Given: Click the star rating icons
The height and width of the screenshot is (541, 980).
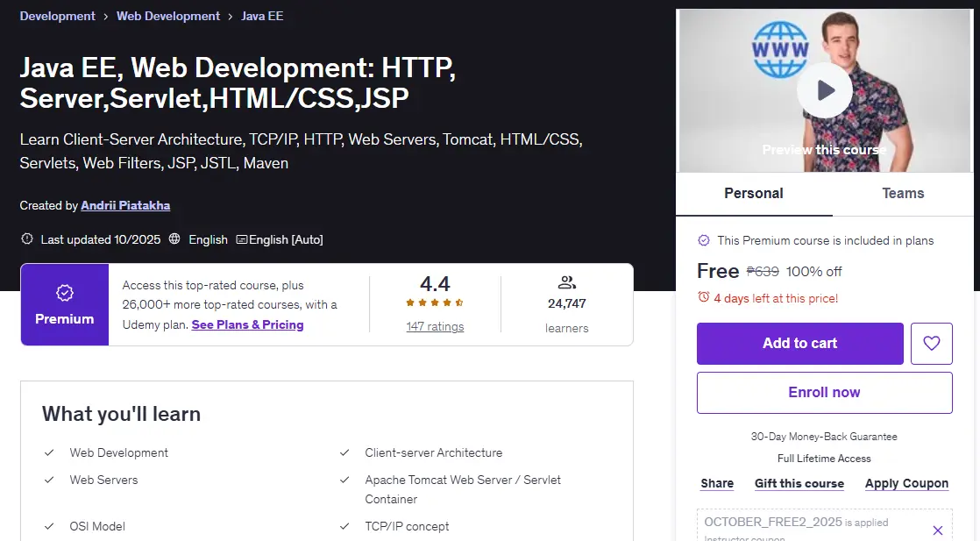Looking at the screenshot, I should pyautogui.click(x=435, y=303).
